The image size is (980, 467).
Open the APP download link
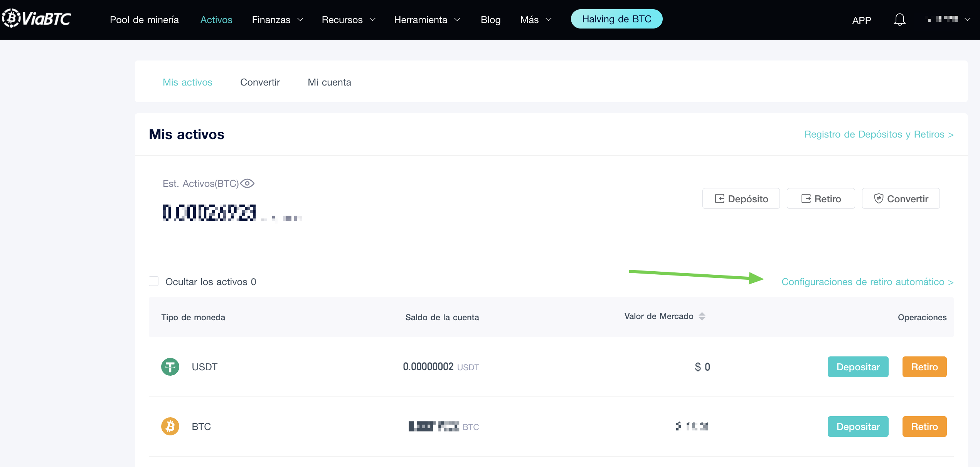[x=861, y=20]
